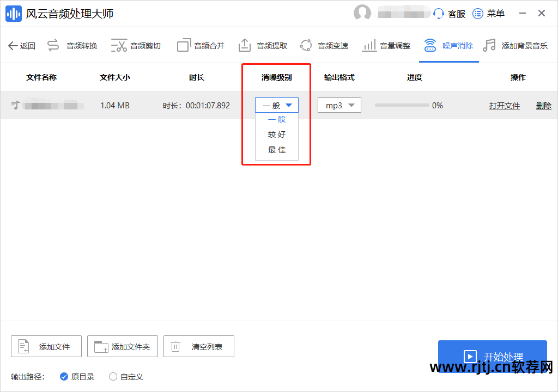Click 返回 to go back
558x392 pixels.
point(22,46)
